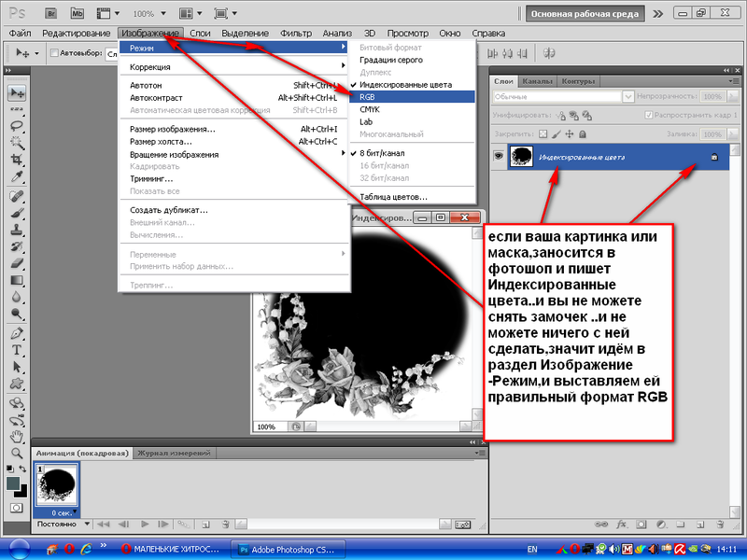The height and width of the screenshot is (560, 747).
Task: Select the Lasso tool
Action: [17, 126]
